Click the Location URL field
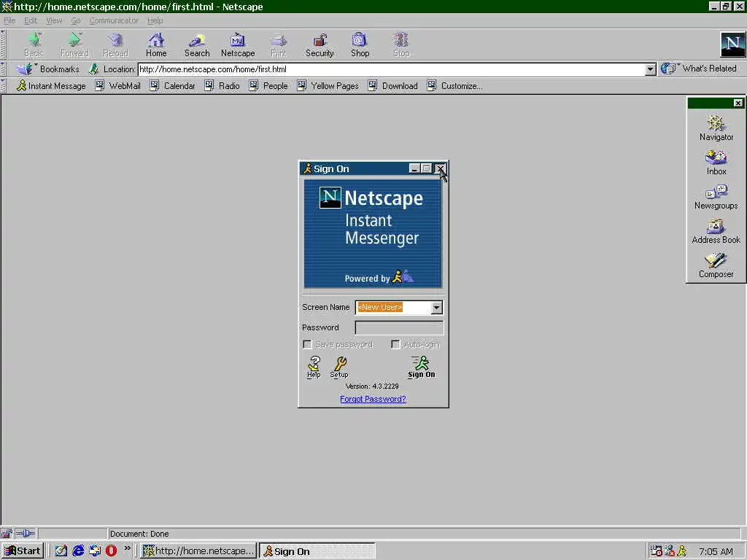The height and width of the screenshot is (560, 747). pos(392,69)
